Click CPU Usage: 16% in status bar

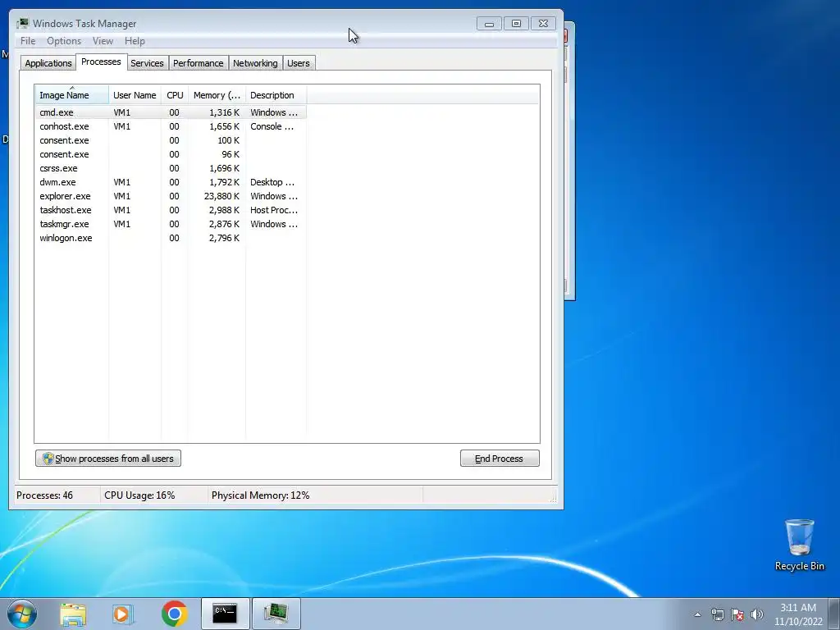tap(139, 495)
